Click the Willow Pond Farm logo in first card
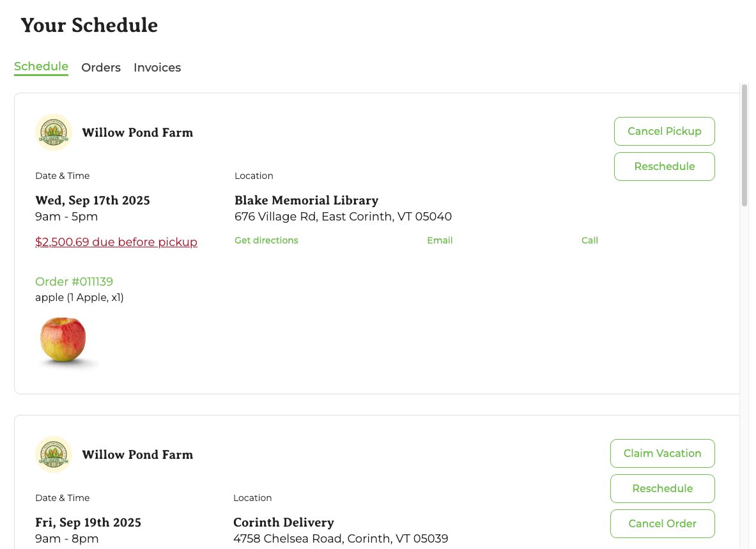 click(x=54, y=132)
